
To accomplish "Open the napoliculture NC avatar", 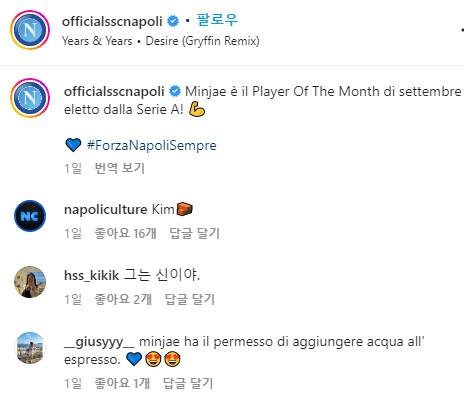I will coord(30,216).
